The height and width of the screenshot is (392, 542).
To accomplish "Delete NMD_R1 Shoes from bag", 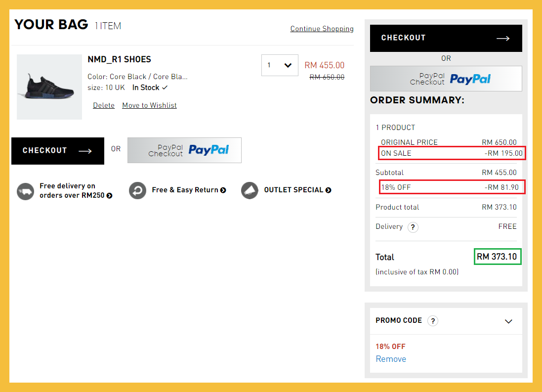I will tap(104, 105).
